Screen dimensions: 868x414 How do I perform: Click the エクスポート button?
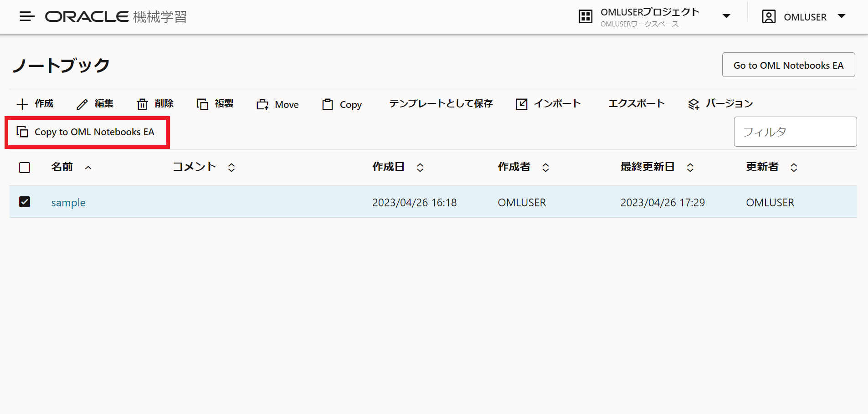point(637,104)
